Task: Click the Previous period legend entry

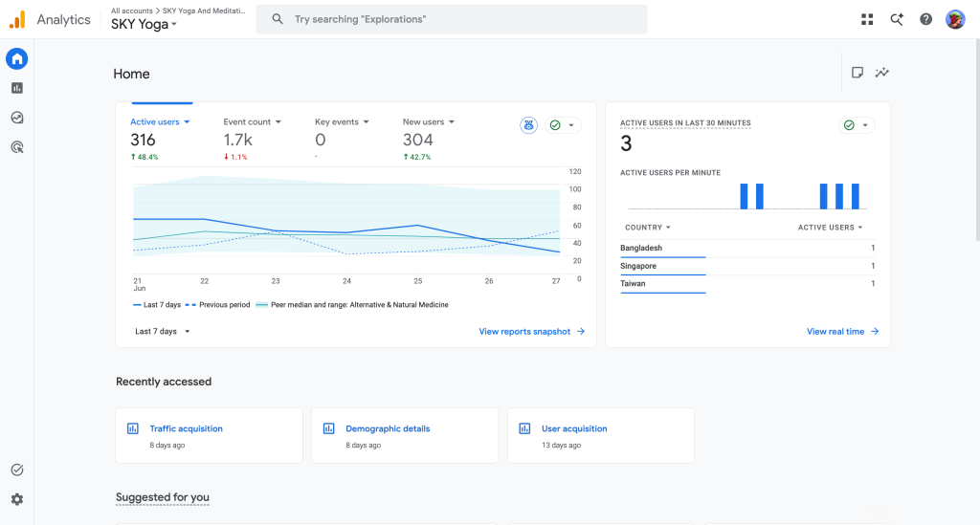Action: (217, 305)
